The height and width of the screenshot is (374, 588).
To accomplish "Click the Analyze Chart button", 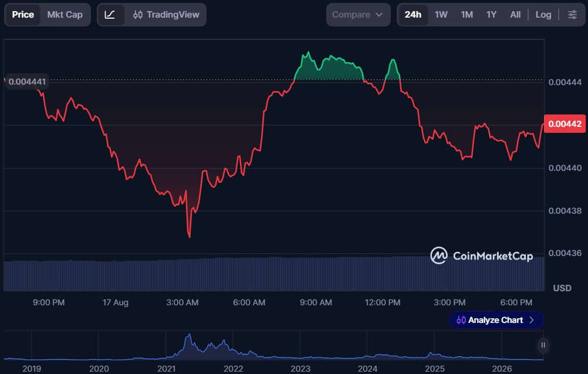I will pos(496,320).
